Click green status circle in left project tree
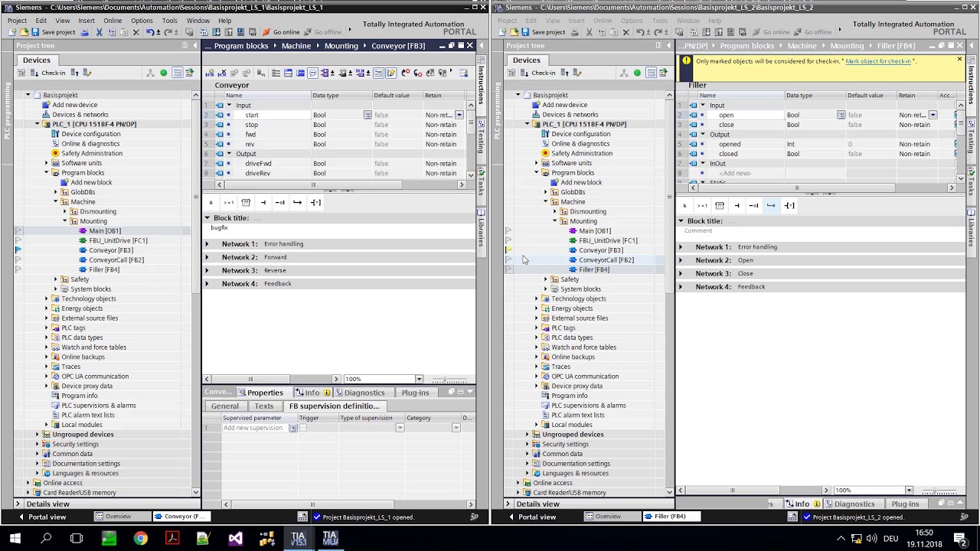 coord(163,73)
